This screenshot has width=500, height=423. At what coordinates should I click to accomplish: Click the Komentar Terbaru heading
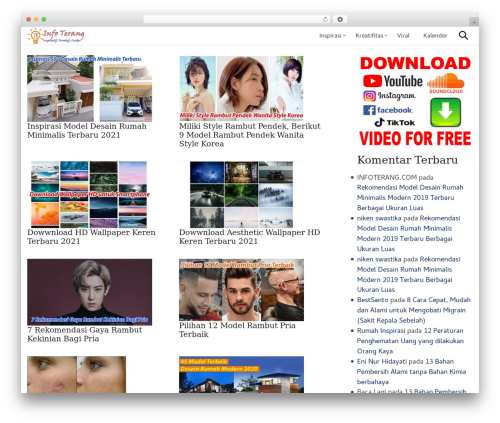click(407, 160)
